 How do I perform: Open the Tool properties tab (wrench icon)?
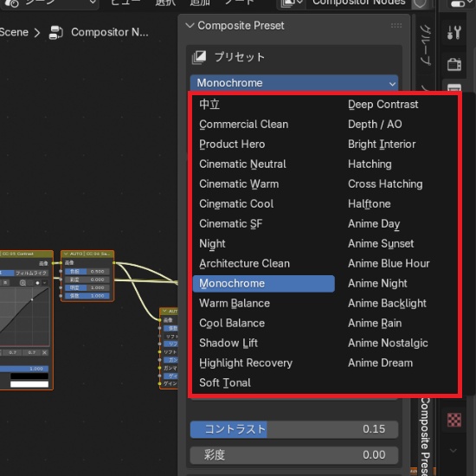(x=453, y=32)
